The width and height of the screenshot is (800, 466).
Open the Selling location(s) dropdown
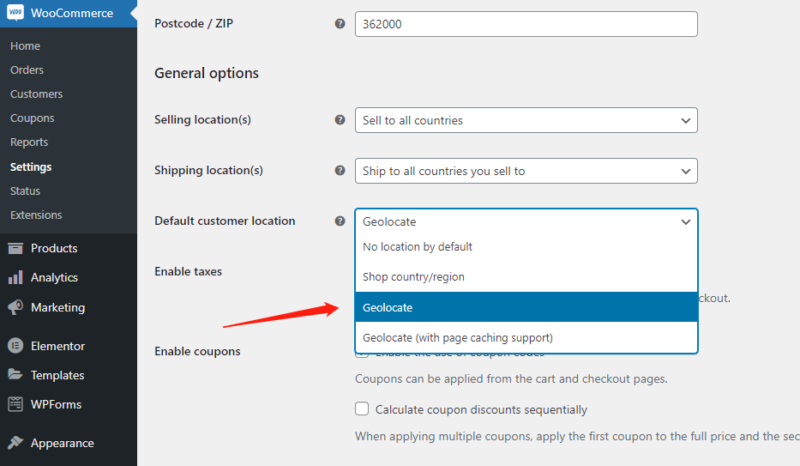(526, 120)
